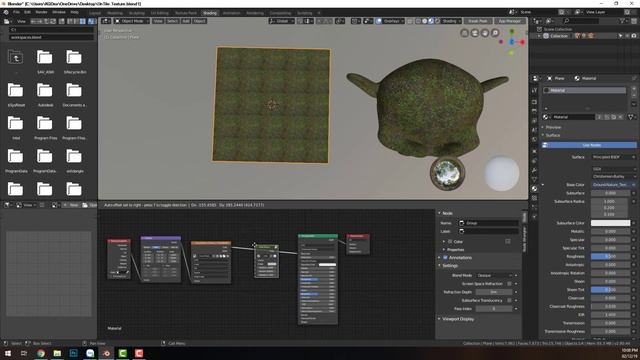
Task: Open Blender from the Windows taskbar
Action: (x=106, y=353)
